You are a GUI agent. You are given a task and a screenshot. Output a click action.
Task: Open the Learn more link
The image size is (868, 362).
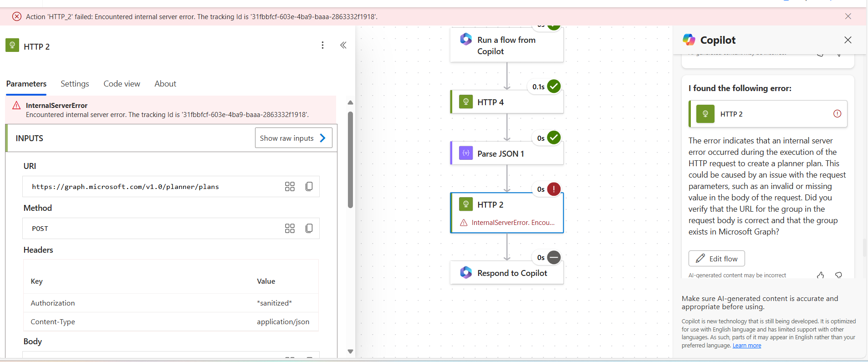747,346
